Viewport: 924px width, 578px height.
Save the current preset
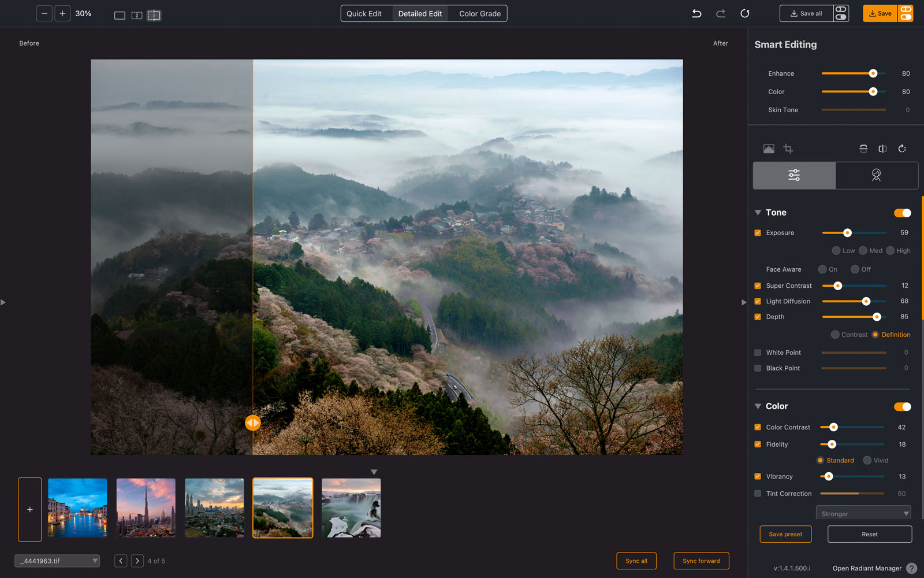click(785, 534)
